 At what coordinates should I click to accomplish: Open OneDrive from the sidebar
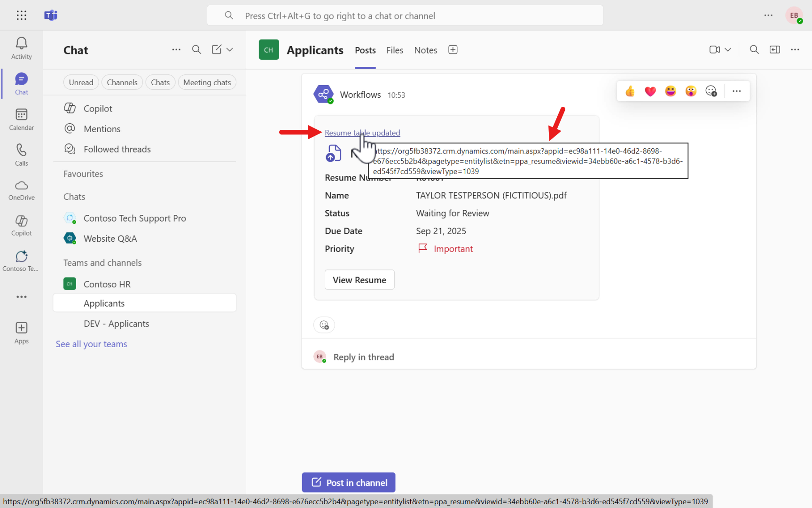point(21,190)
